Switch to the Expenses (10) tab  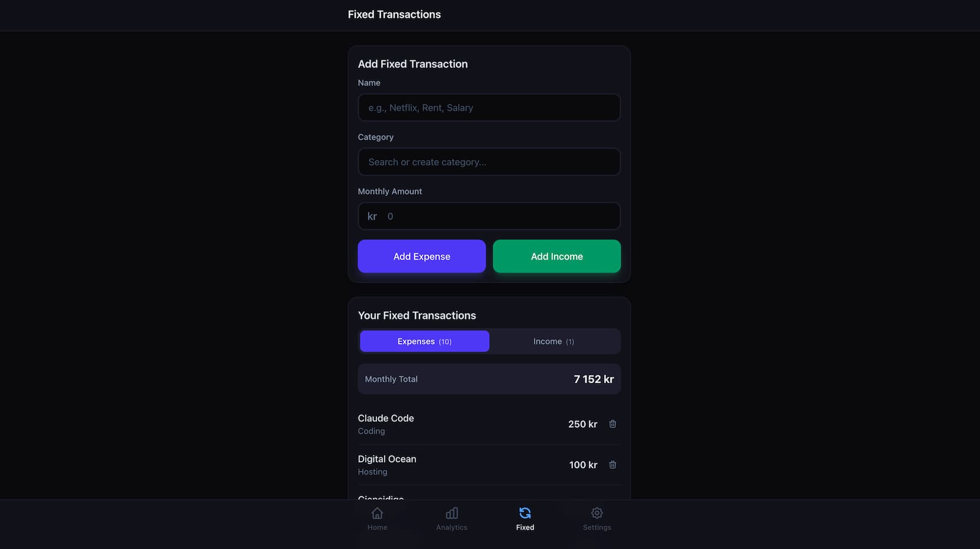424,342
